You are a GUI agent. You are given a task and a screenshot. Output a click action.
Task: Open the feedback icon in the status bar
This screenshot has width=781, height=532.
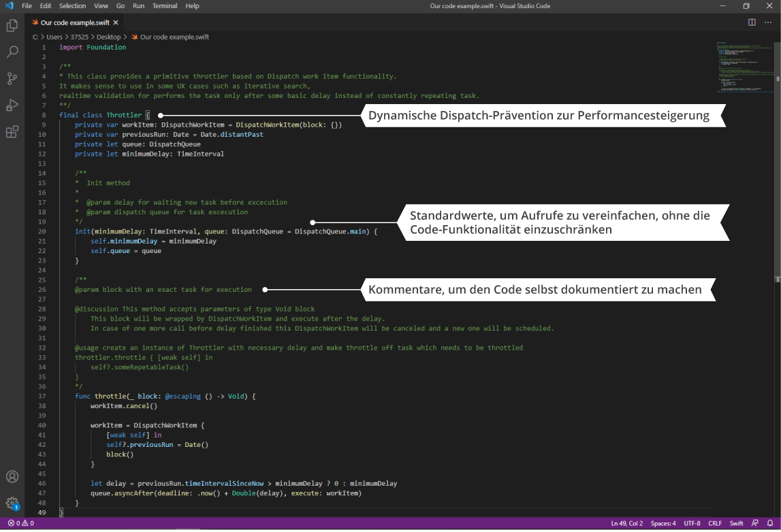coord(756,523)
